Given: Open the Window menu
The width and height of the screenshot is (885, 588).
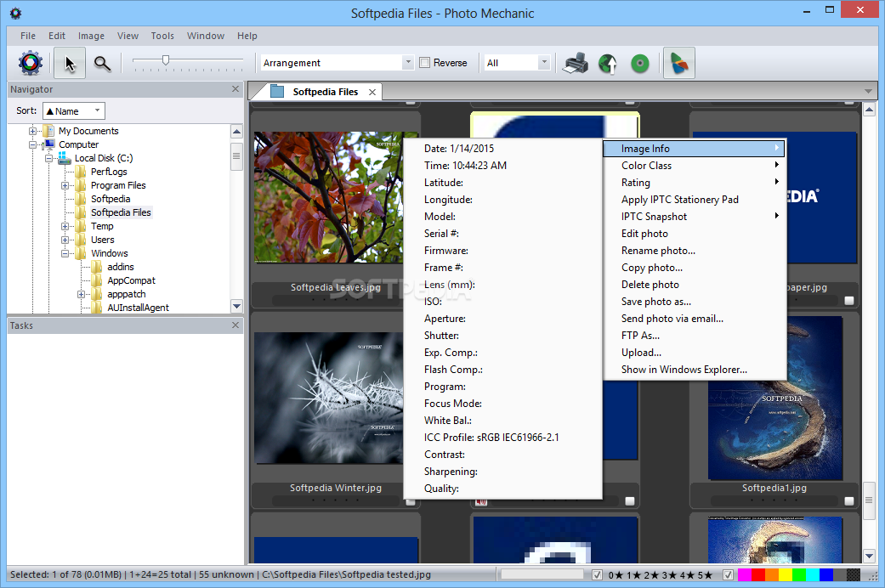Looking at the screenshot, I should coord(206,36).
